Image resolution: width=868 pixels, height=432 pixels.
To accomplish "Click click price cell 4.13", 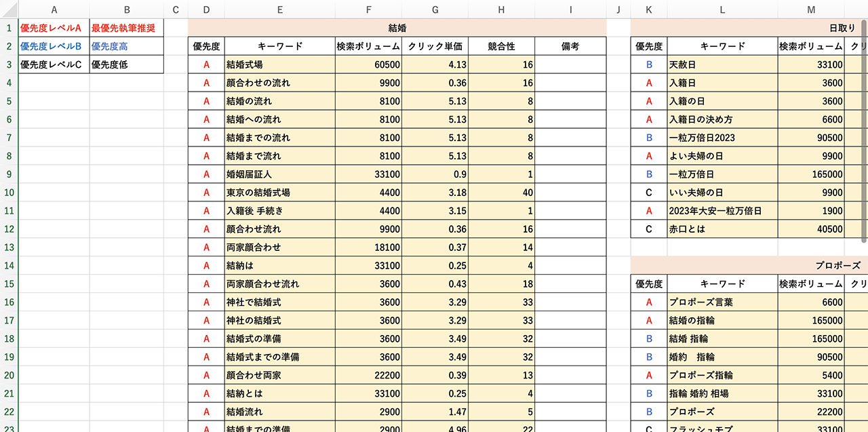I will tap(435, 64).
